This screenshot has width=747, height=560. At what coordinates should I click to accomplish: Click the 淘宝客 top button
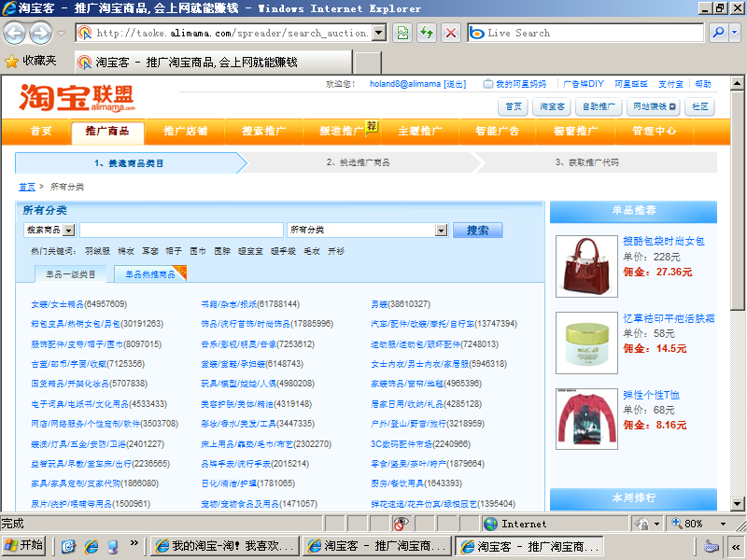552,106
